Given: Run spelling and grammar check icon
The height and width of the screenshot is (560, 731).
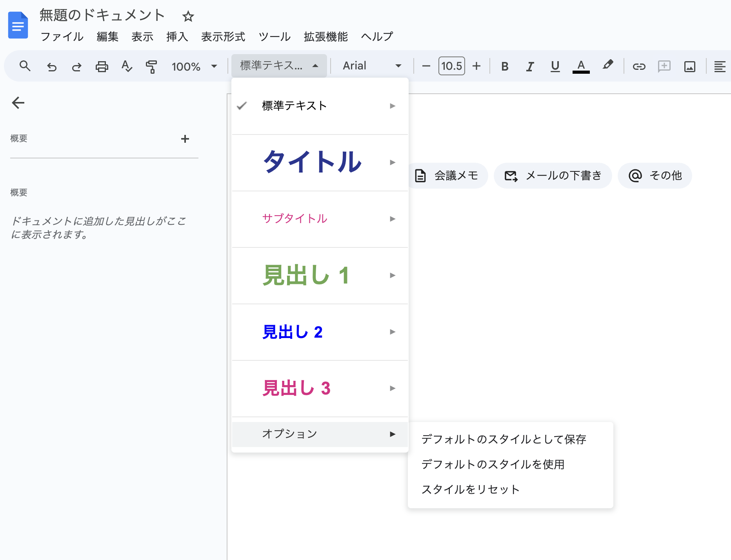Looking at the screenshot, I should coord(127,66).
